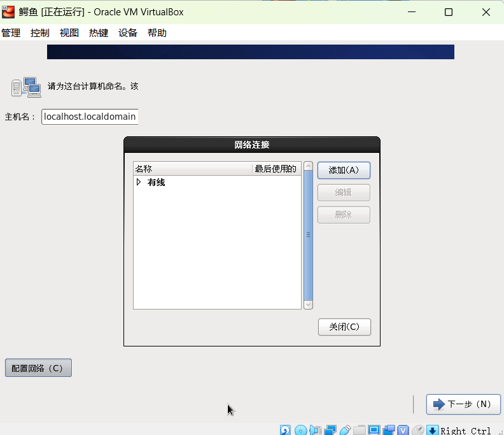Screen dimensions: 504x435
Task: Click the 下一步 (N) next button
Action: [x=463, y=404]
